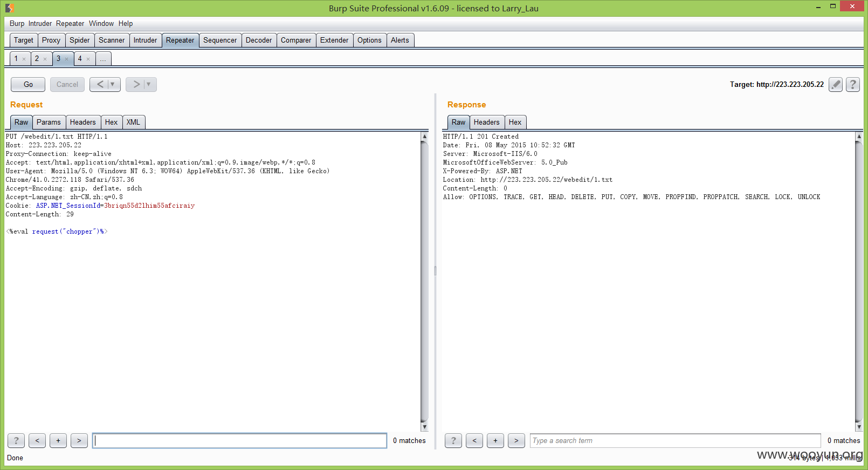Switch to the Proxy tab
The image size is (868, 470).
pos(51,40)
